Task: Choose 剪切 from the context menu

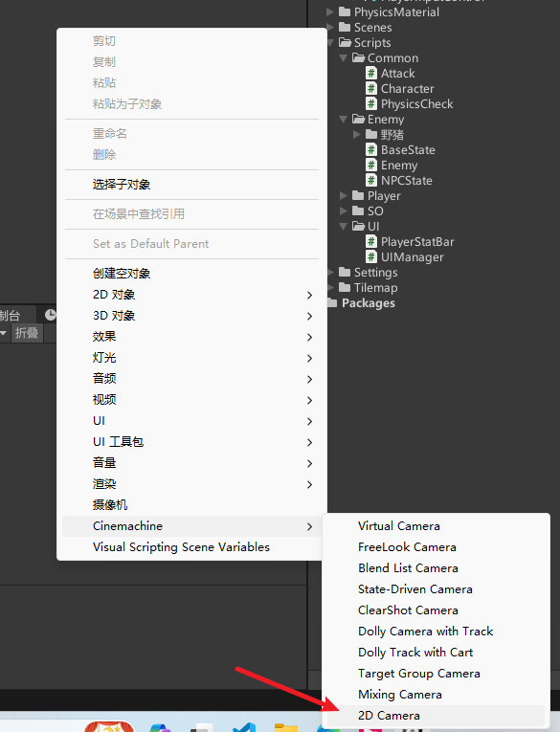Action: click(191, 41)
